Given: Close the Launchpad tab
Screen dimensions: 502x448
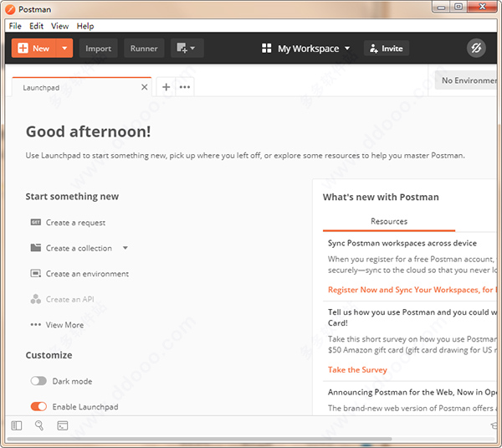Looking at the screenshot, I should coord(144,87).
